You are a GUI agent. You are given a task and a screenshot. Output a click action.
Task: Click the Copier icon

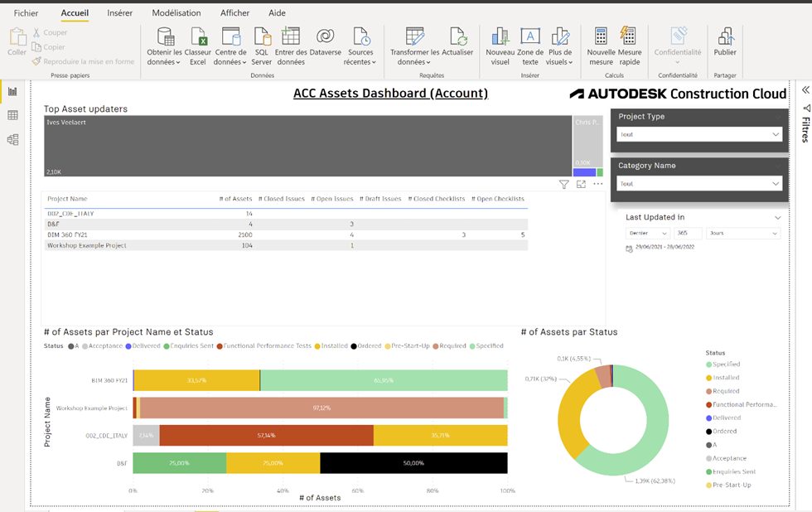point(36,47)
